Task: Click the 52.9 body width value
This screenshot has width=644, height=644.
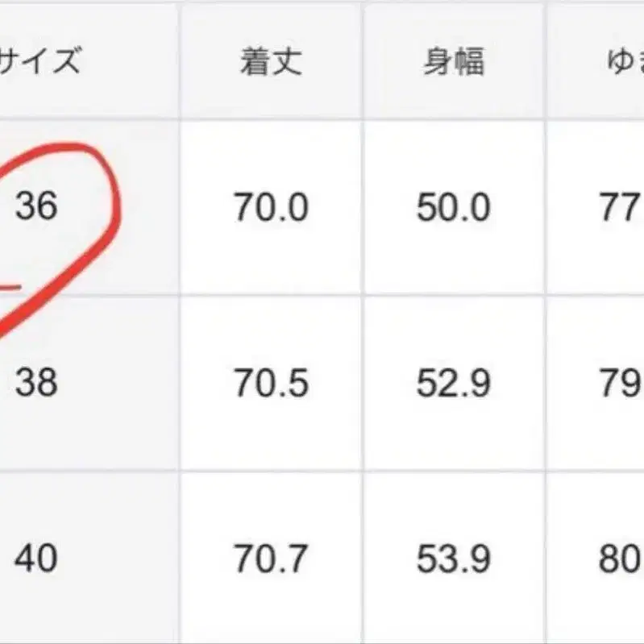Action: pos(453,384)
